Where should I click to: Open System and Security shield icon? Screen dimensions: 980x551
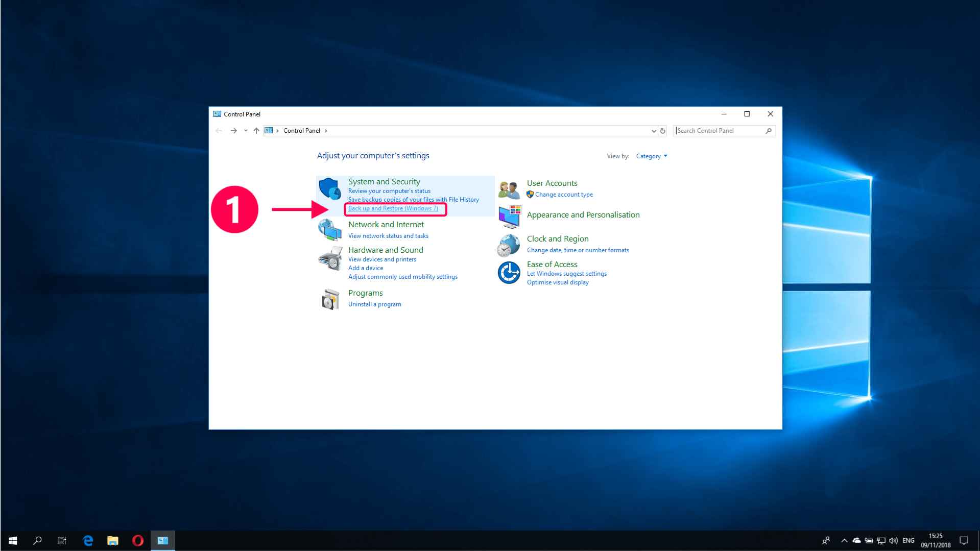(x=330, y=189)
